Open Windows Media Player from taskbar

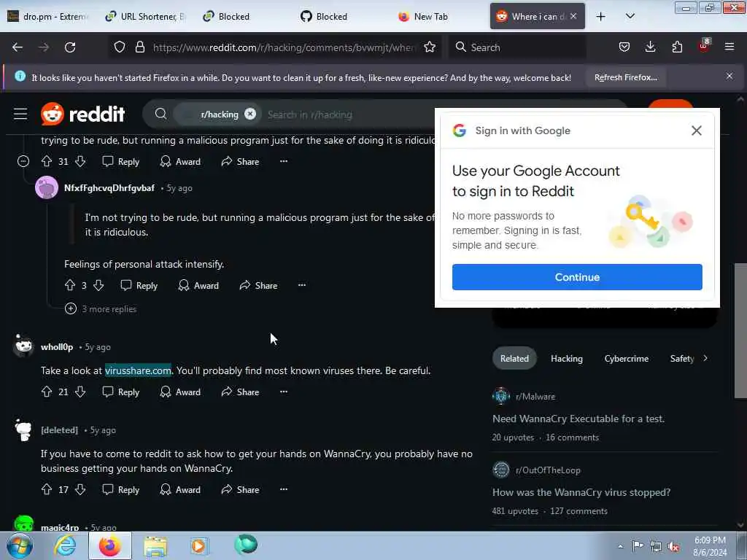pyautogui.click(x=198, y=546)
